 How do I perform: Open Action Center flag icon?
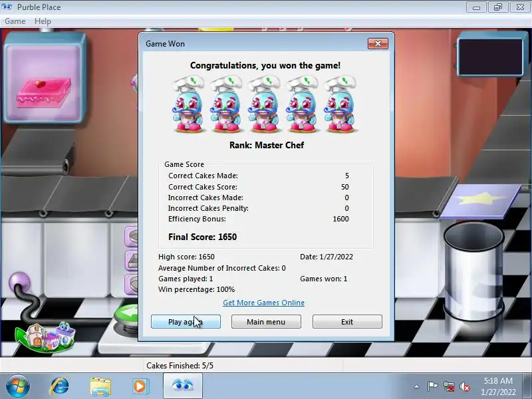(x=432, y=386)
